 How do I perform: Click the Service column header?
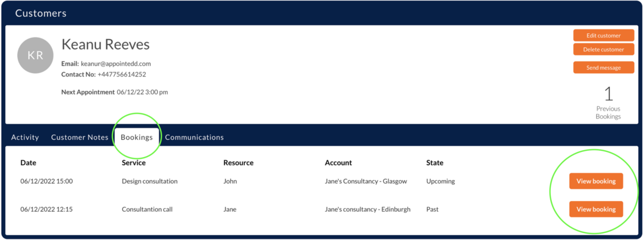(133, 163)
